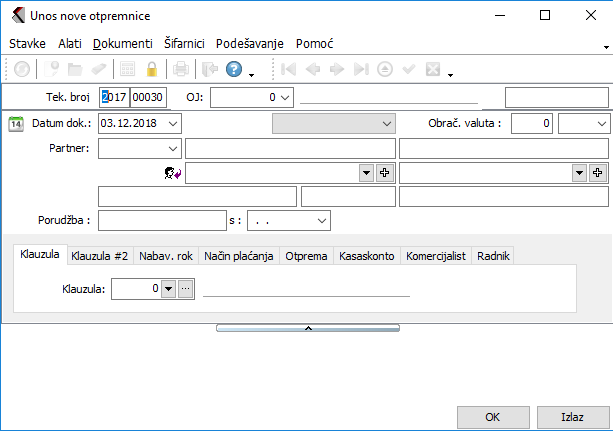Click into the Porudžba input field
Screen dimensions: 613x431
click(x=163, y=220)
